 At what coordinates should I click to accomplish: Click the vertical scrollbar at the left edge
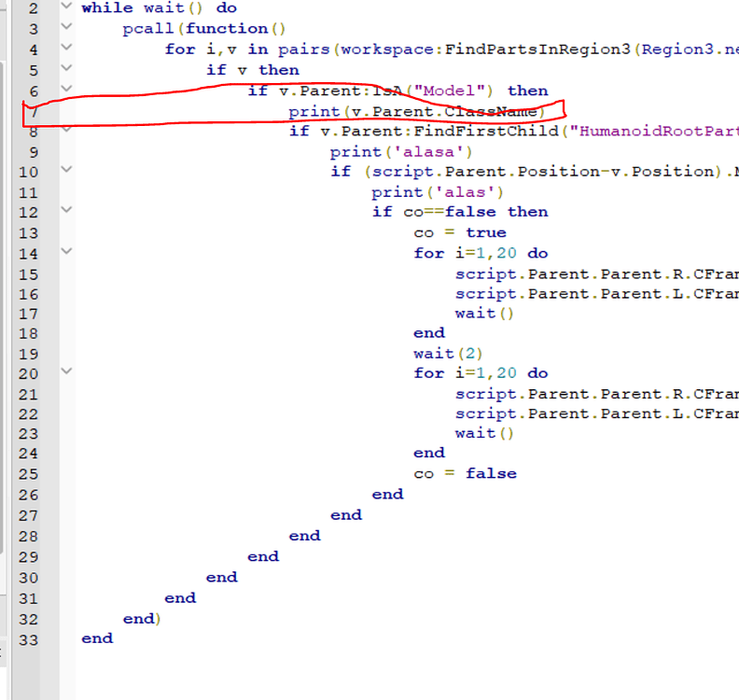click(x=2, y=306)
